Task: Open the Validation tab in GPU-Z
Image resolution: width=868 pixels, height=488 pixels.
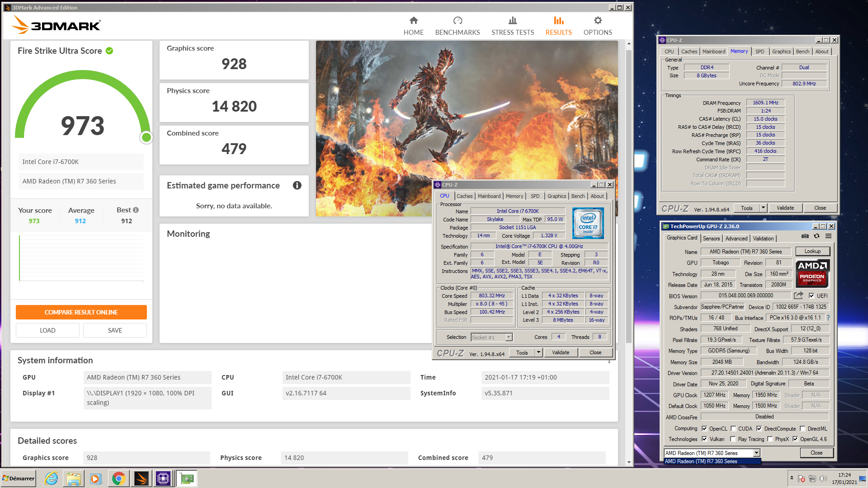Action: click(x=763, y=238)
